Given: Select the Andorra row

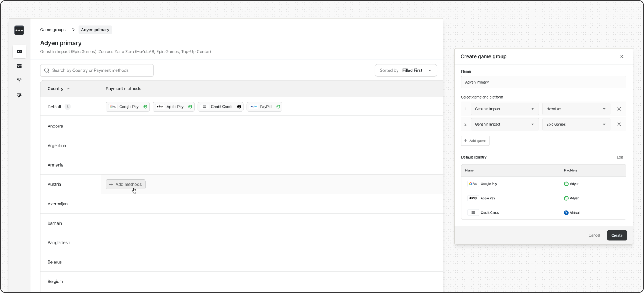Looking at the screenshot, I should (x=241, y=126).
